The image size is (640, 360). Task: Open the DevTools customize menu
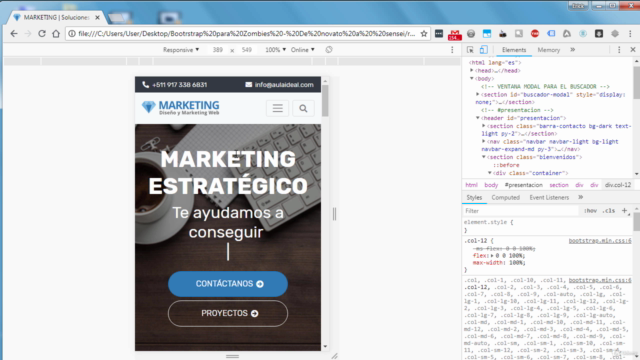click(x=619, y=50)
